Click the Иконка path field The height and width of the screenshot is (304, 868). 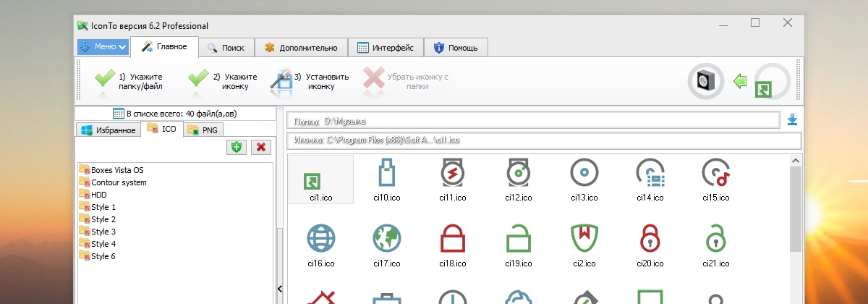point(544,140)
